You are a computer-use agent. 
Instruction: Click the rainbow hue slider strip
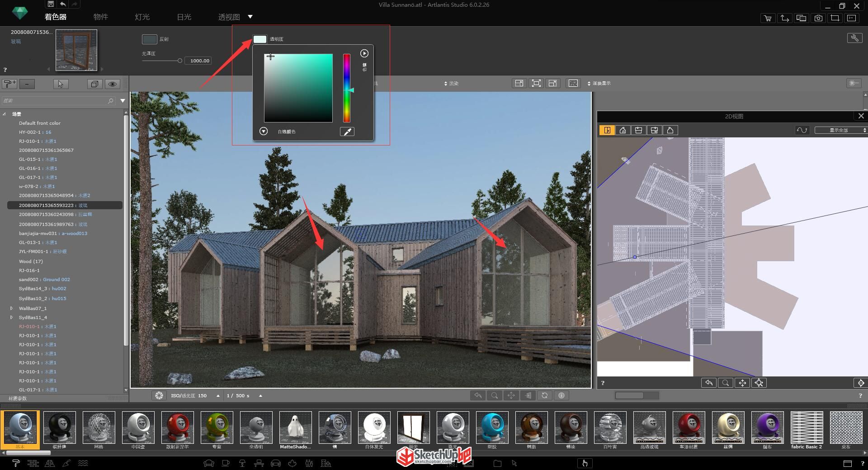click(x=346, y=88)
